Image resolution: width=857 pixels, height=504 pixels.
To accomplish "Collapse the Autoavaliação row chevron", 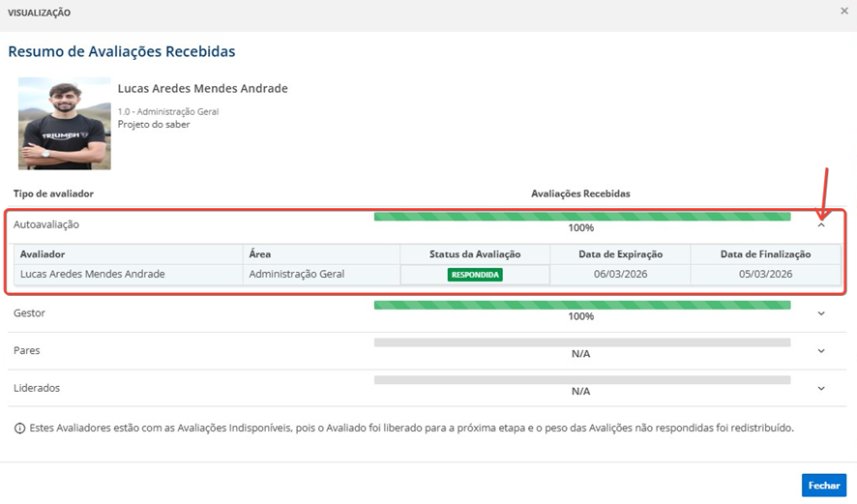I will 821,224.
